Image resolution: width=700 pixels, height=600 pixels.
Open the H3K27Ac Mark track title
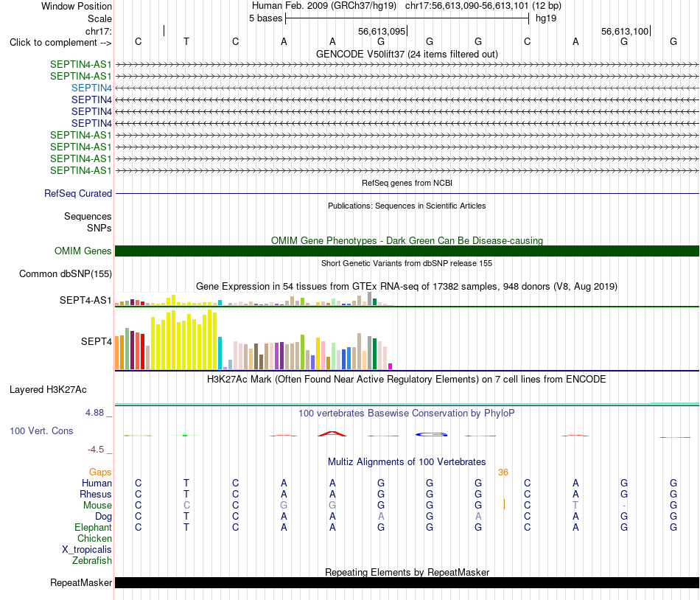point(407,379)
